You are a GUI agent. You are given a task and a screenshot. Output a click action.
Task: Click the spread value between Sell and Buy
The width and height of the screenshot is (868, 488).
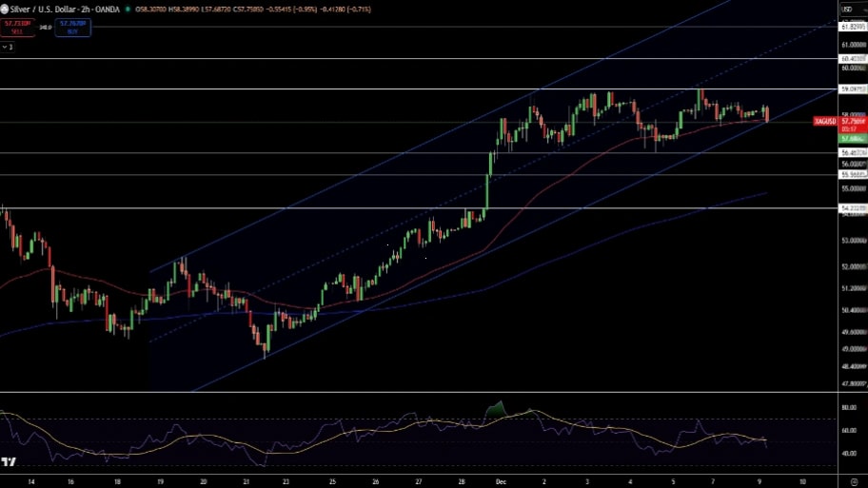click(x=45, y=28)
